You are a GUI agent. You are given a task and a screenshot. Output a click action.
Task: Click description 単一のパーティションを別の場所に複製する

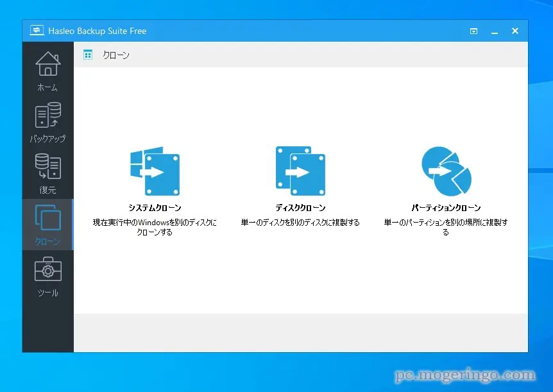pyautogui.click(x=446, y=227)
